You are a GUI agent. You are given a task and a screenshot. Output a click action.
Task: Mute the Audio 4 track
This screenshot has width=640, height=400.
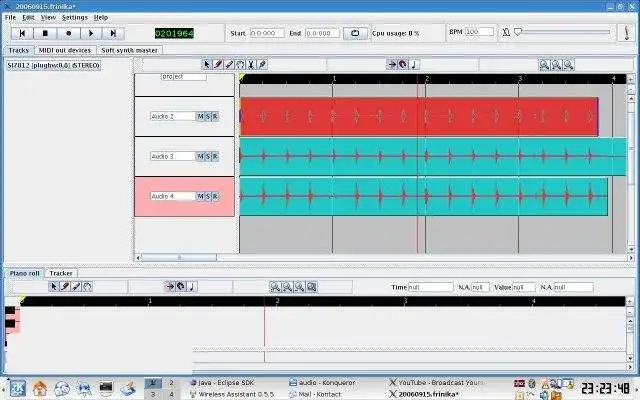coord(200,196)
